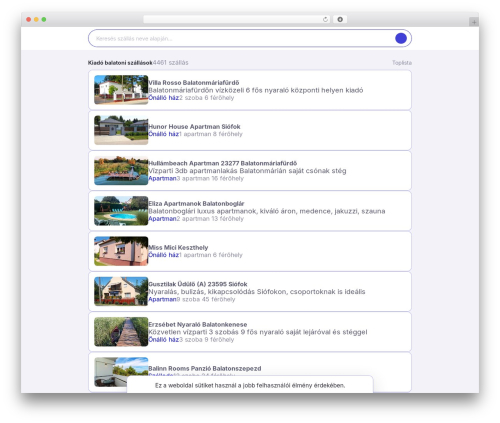
Task: Click Miss Mici pink house thumbnail
Action: (121, 251)
